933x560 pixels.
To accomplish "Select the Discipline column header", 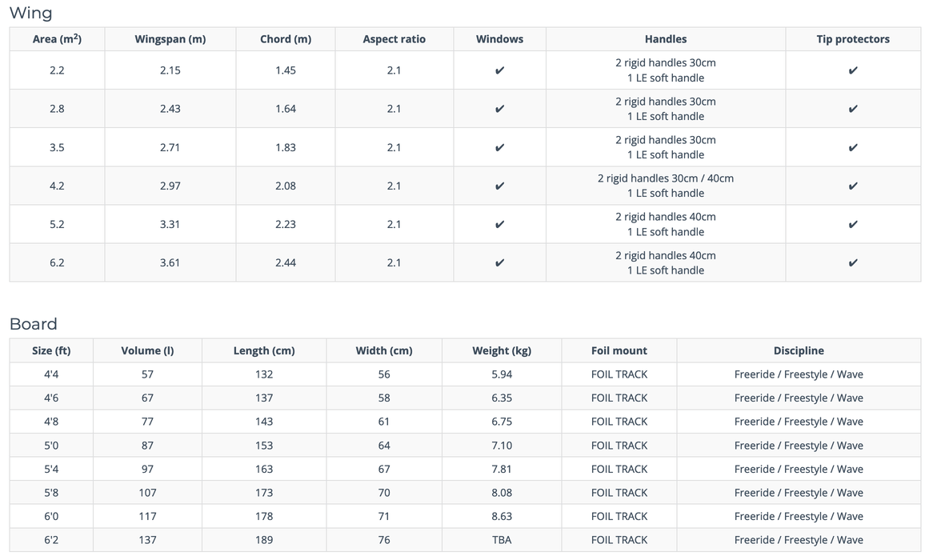I will (798, 350).
